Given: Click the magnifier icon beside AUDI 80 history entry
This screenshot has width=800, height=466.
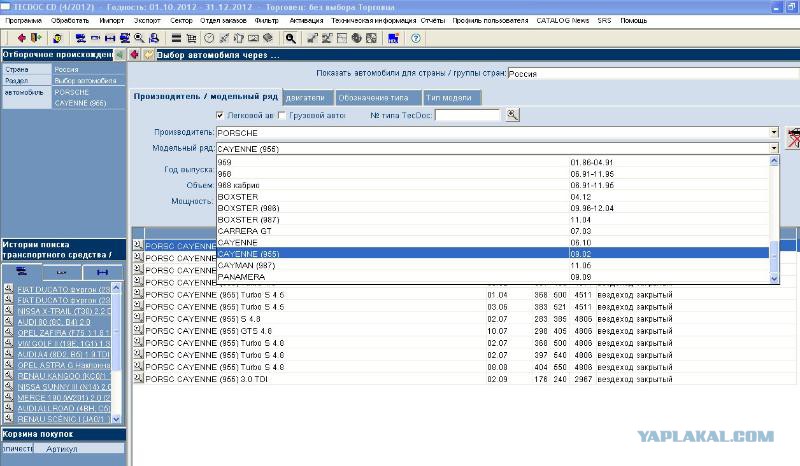Looking at the screenshot, I should tap(9, 321).
